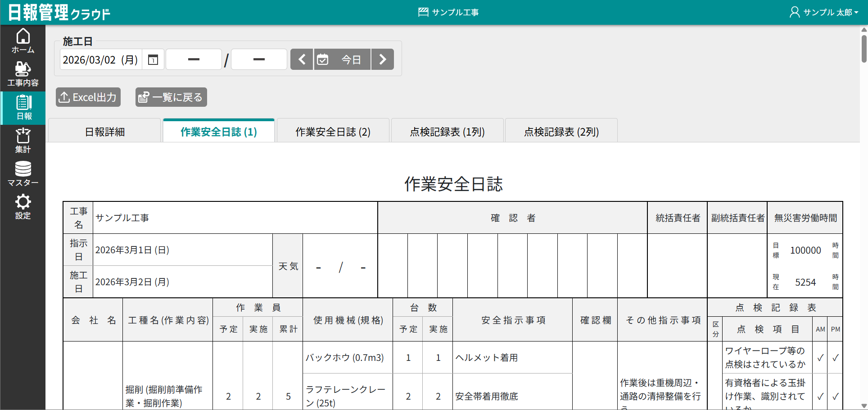Switch to 作業安全日誌 (2) tab

point(333,132)
